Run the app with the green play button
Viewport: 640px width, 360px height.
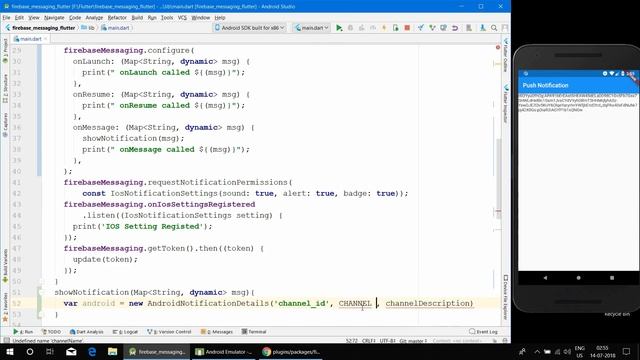(x=339, y=28)
